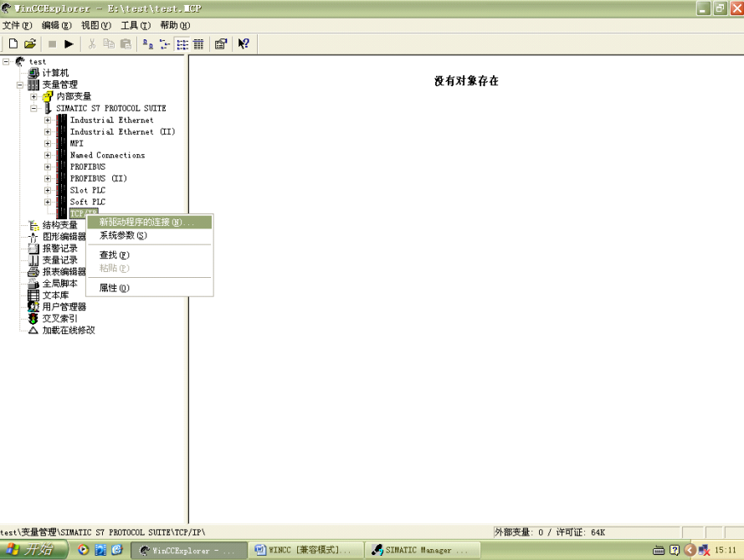Image resolution: width=744 pixels, height=560 pixels.
Task: Click the MPI channel label
Action: (76, 143)
